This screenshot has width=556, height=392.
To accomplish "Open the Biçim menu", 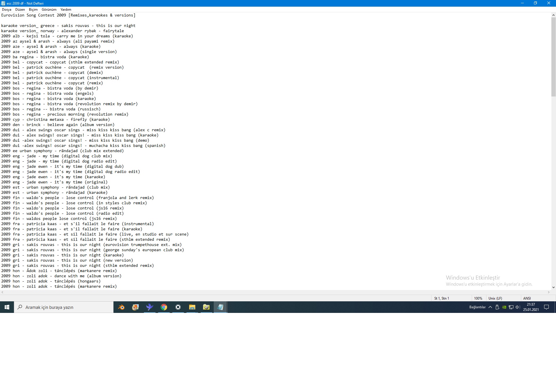I will [x=33, y=10].
